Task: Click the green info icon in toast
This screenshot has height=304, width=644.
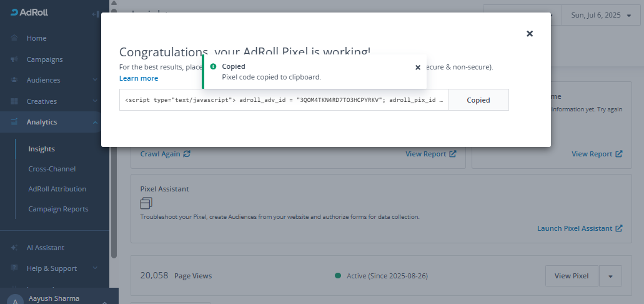Action: pos(213,66)
